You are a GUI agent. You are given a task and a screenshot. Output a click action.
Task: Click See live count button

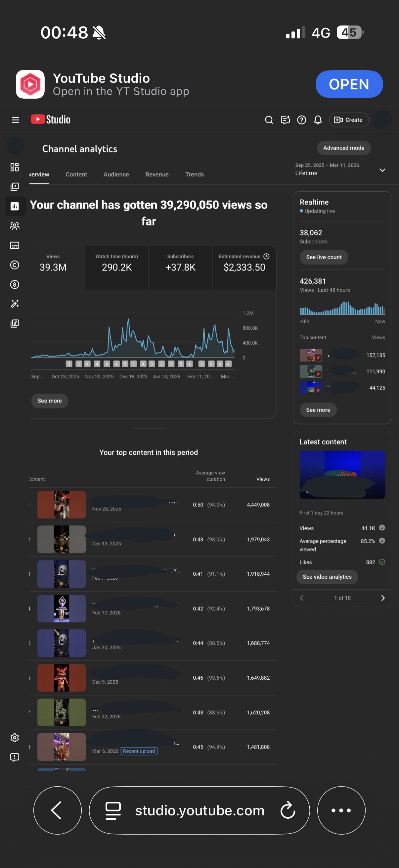pos(324,257)
